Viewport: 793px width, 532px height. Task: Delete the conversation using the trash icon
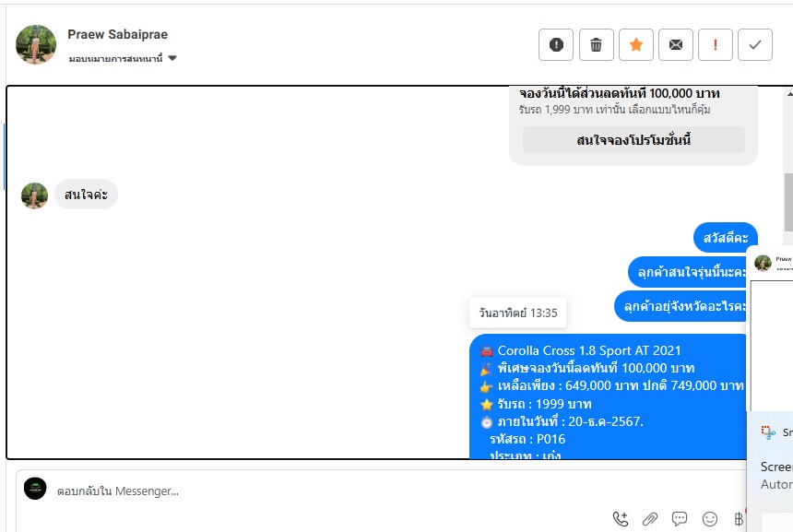[597, 44]
